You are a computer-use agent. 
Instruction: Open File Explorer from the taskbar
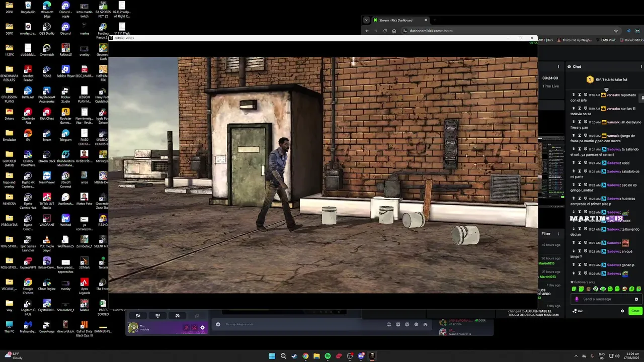tap(316, 356)
